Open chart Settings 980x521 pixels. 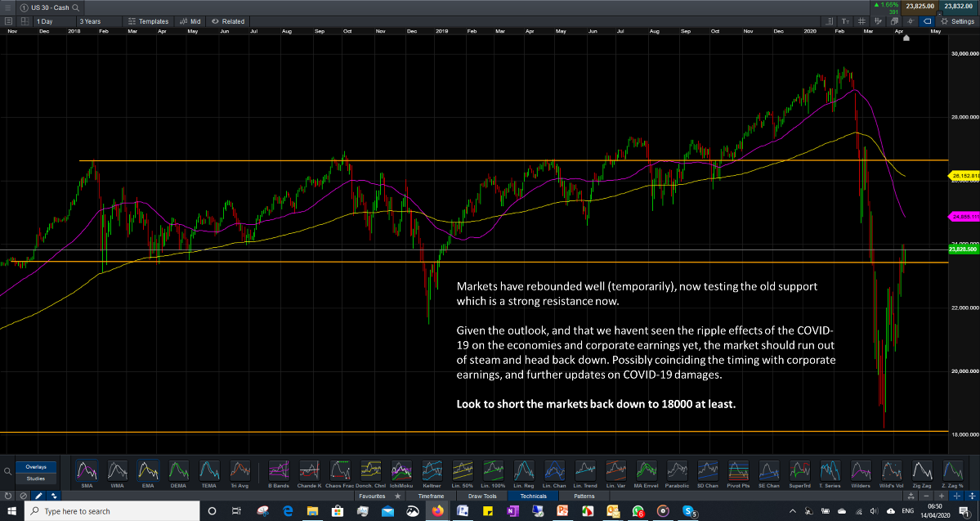pos(957,21)
